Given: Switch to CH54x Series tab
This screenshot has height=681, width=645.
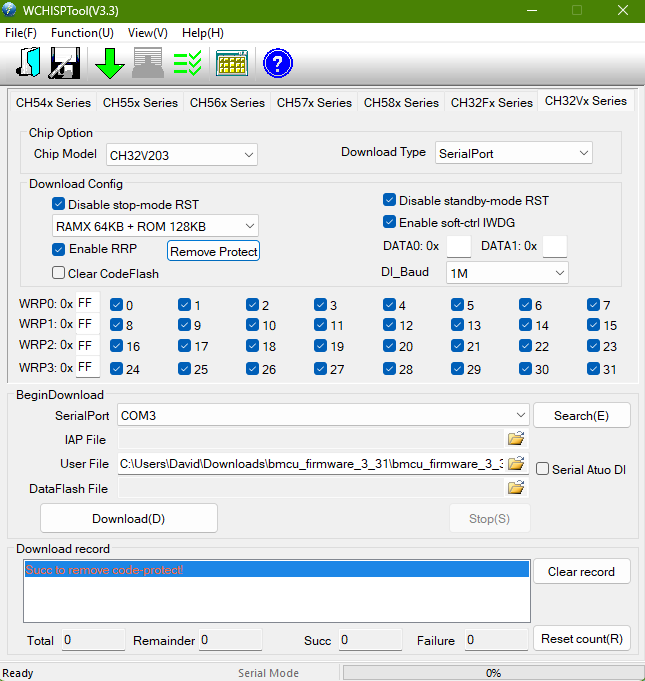Looking at the screenshot, I should click(53, 102).
